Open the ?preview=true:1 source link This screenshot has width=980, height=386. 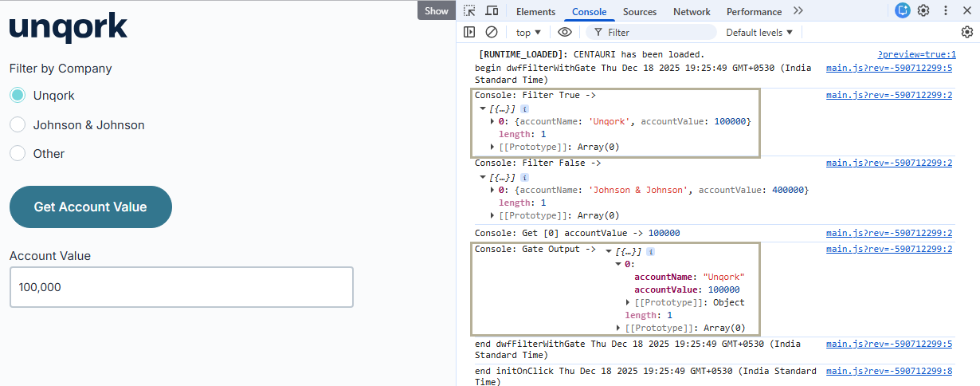[x=916, y=54]
